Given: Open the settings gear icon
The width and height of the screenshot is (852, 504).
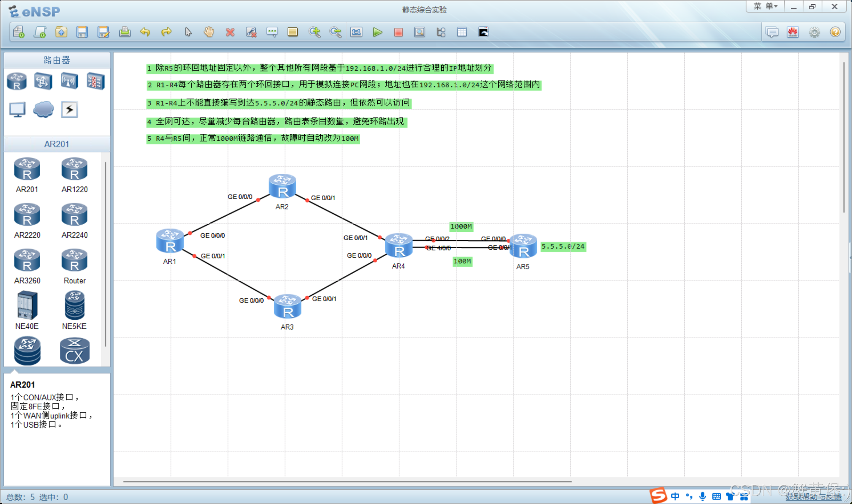Looking at the screenshot, I should pyautogui.click(x=814, y=32).
